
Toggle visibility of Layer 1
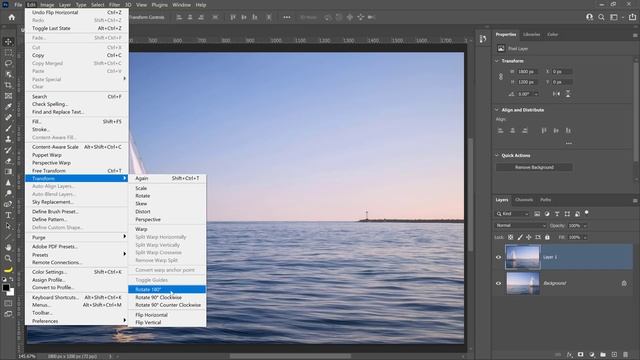pyautogui.click(x=498, y=257)
